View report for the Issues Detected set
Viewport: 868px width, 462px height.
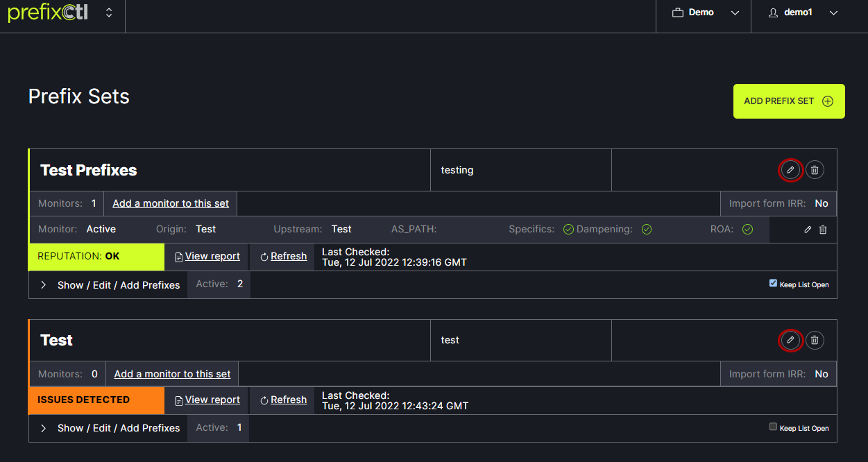207,400
